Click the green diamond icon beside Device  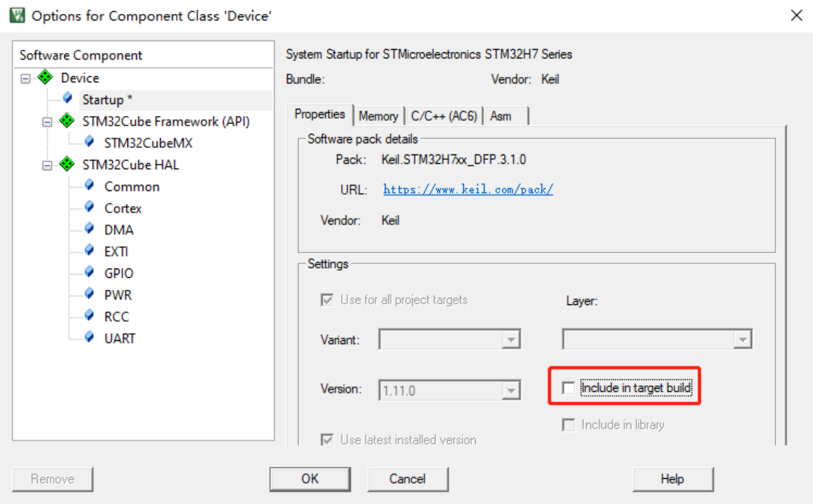tap(45, 78)
